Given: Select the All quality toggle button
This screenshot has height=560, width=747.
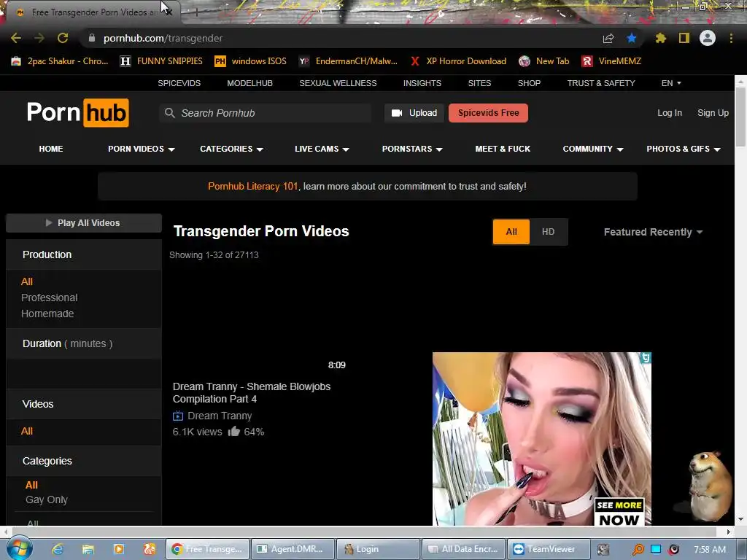Looking at the screenshot, I should pos(511,232).
